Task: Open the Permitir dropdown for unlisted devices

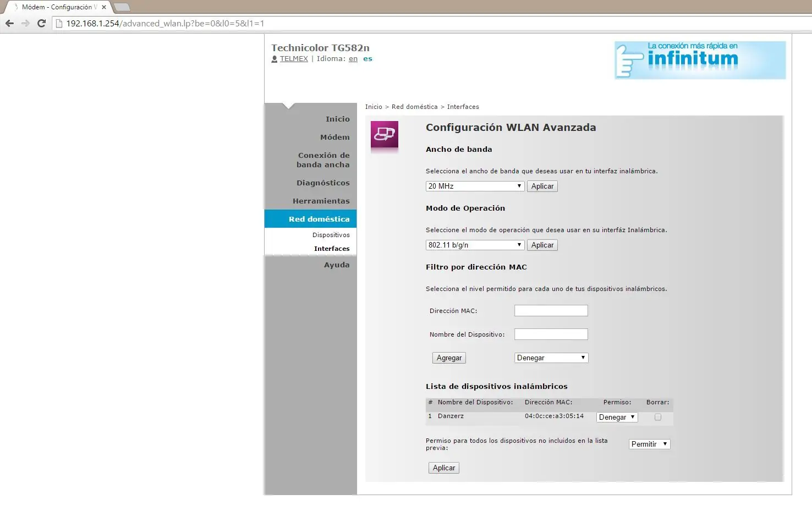Action: (x=650, y=444)
